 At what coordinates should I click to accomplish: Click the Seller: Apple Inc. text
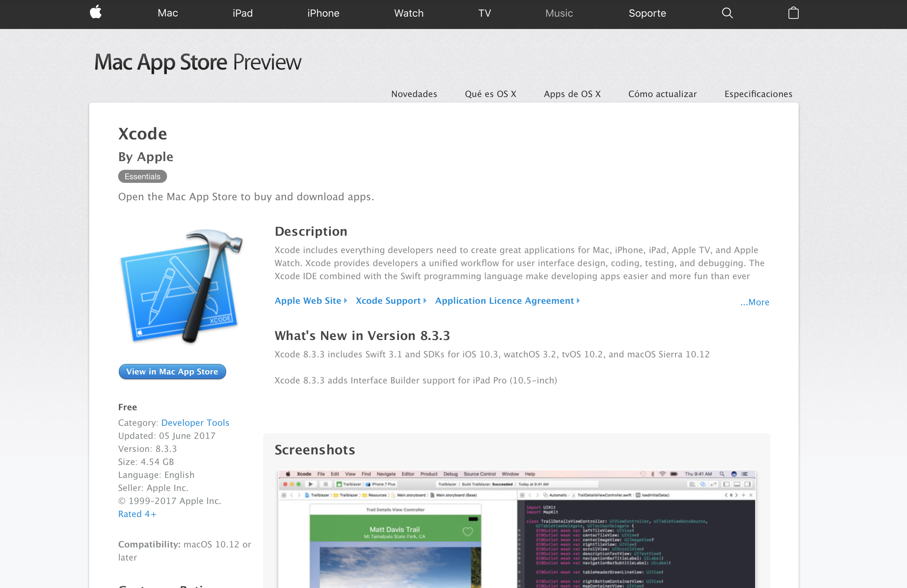pos(153,487)
